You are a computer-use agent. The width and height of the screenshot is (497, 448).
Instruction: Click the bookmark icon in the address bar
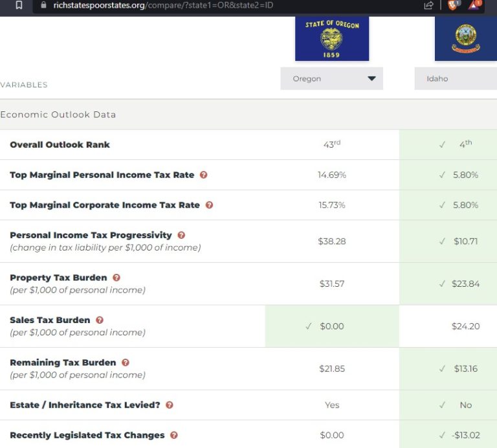19,5
